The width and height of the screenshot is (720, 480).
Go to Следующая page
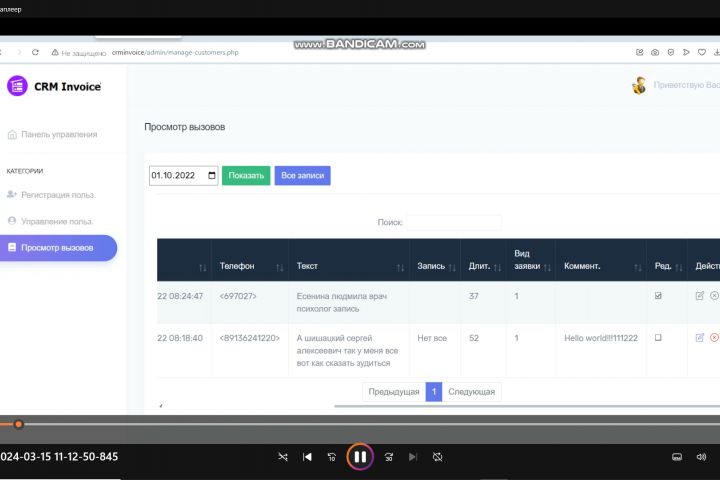pos(472,392)
